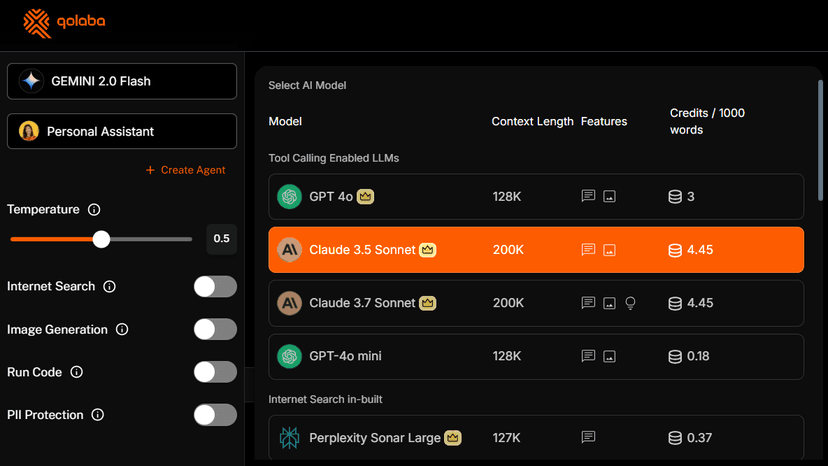The image size is (828, 466).
Task: Click the Create Agent link
Action: [x=186, y=170]
